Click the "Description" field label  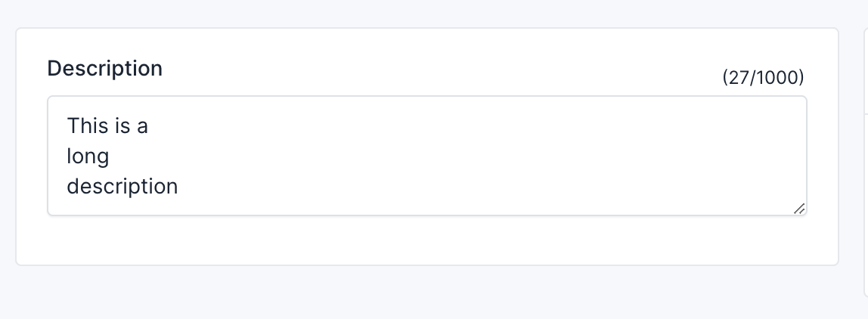pos(104,69)
